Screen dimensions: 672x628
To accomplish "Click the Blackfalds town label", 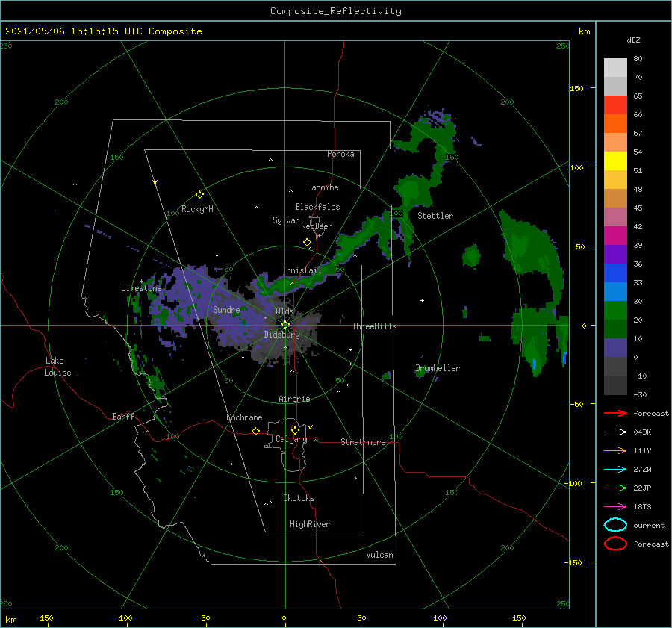I will 317,207.
